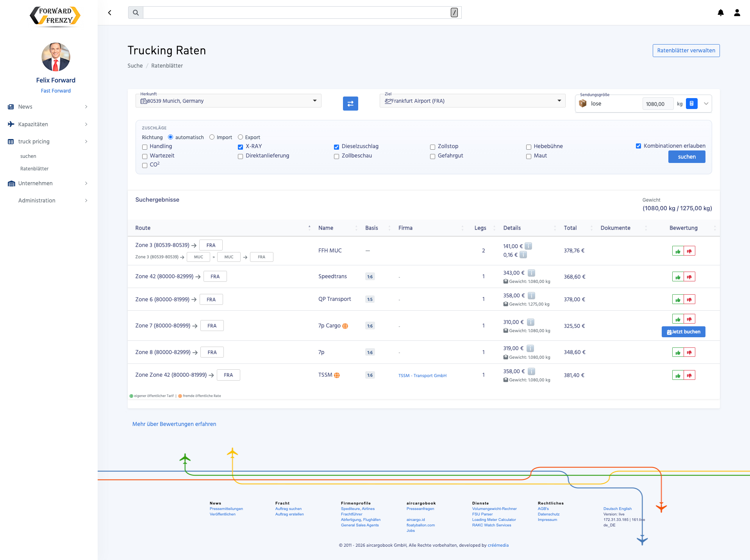Click the back arrow in top bar

[110, 13]
